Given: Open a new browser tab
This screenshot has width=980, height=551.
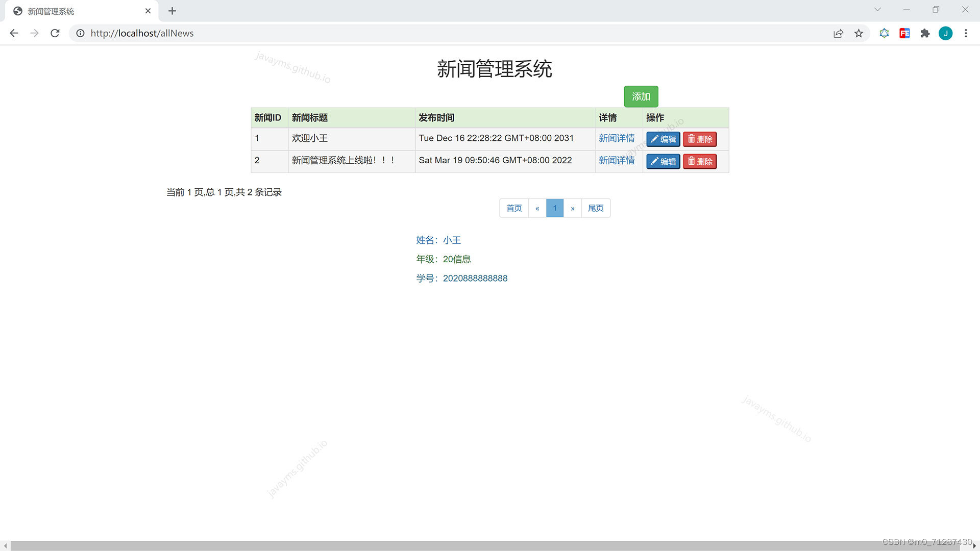Looking at the screenshot, I should [x=172, y=11].
